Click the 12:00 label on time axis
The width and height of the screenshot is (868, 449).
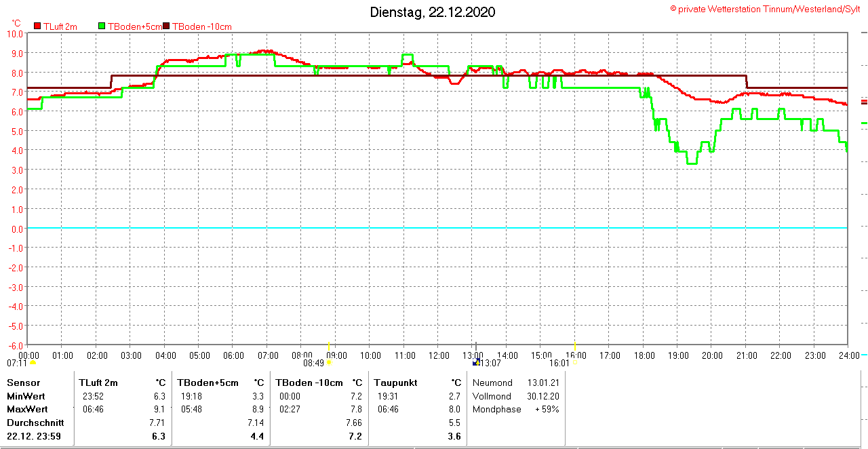pos(439,355)
